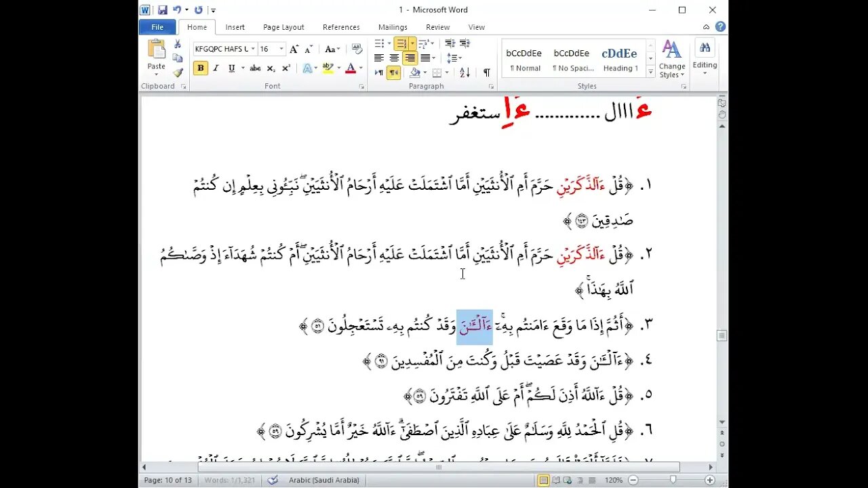This screenshot has width=868, height=488.
Task: Click Undo in Quick Access toolbar
Action: [x=177, y=10]
